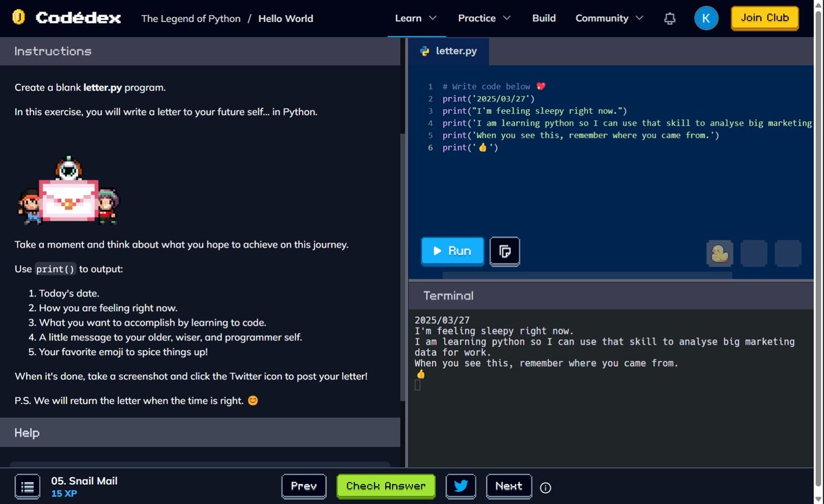Click '05. Snail Mail' lesson title

[84, 481]
